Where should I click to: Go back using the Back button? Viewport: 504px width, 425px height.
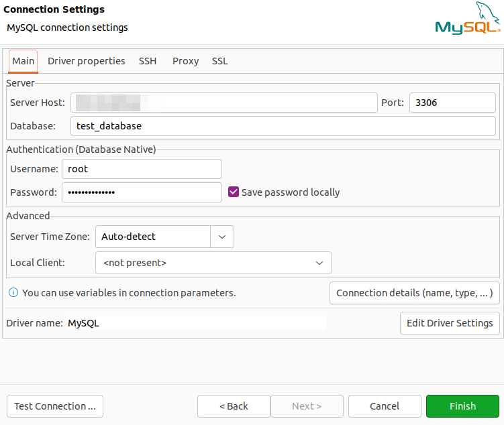point(234,406)
